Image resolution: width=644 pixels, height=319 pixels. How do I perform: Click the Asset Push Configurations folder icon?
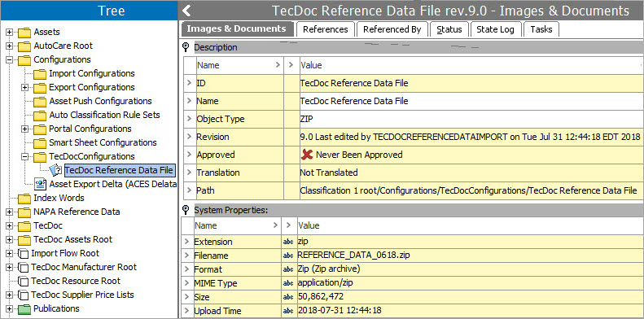40,102
